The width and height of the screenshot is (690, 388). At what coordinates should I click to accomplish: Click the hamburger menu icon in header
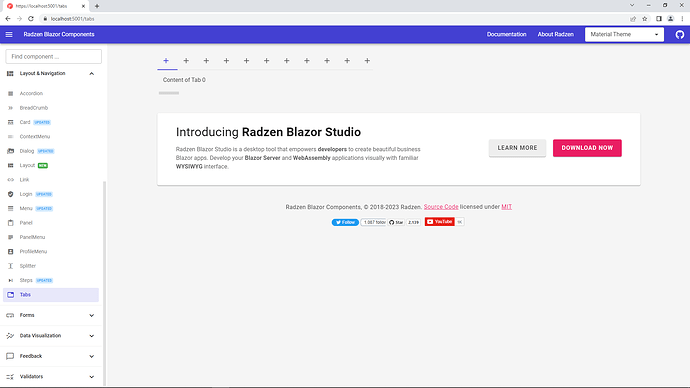[9, 34]
